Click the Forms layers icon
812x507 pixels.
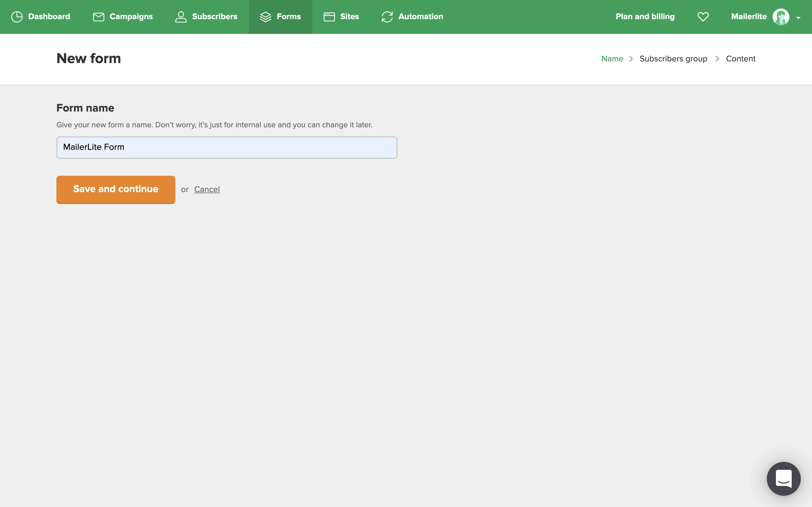pos(265,17)
